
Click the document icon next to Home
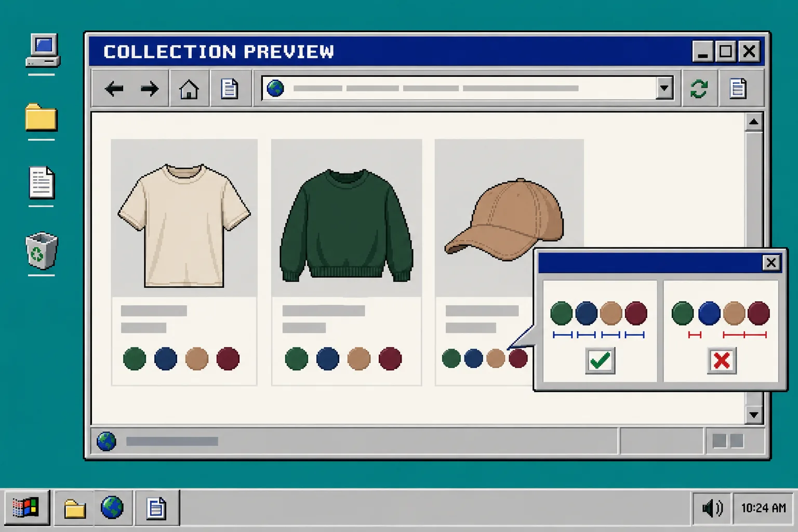click(229, 89)
